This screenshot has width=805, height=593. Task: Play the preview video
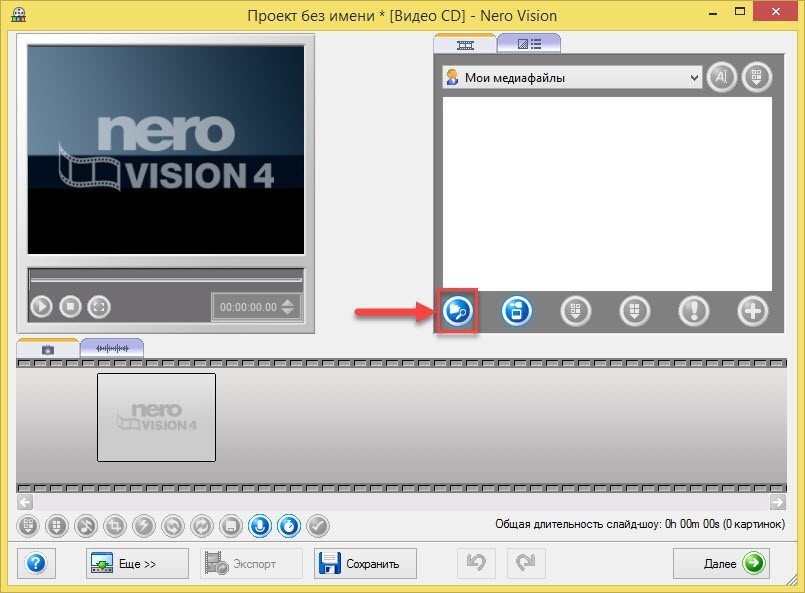coord(41,307)
